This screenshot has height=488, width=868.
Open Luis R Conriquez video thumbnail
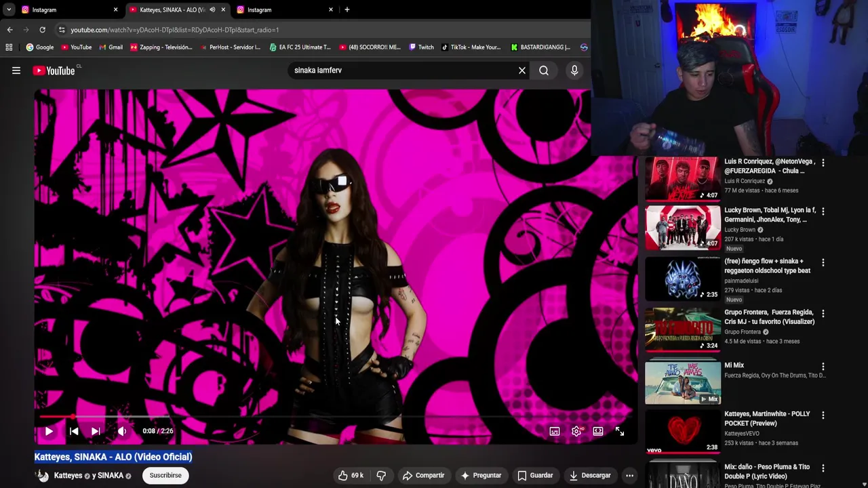click(682, 178)
